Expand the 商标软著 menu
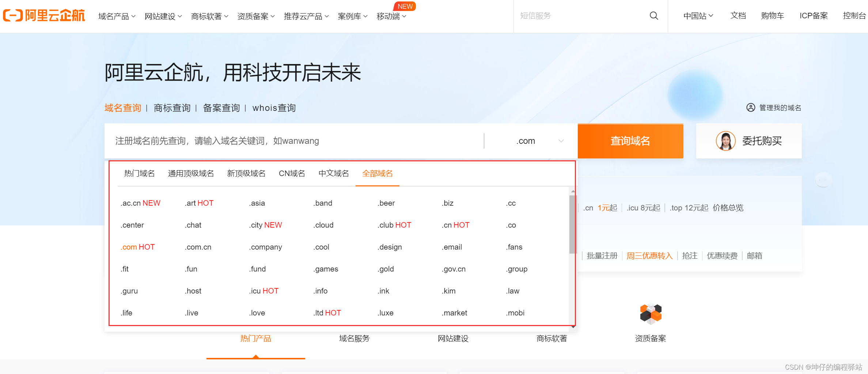The width and height of the screenshot is (868, 374). coord(210,16)
